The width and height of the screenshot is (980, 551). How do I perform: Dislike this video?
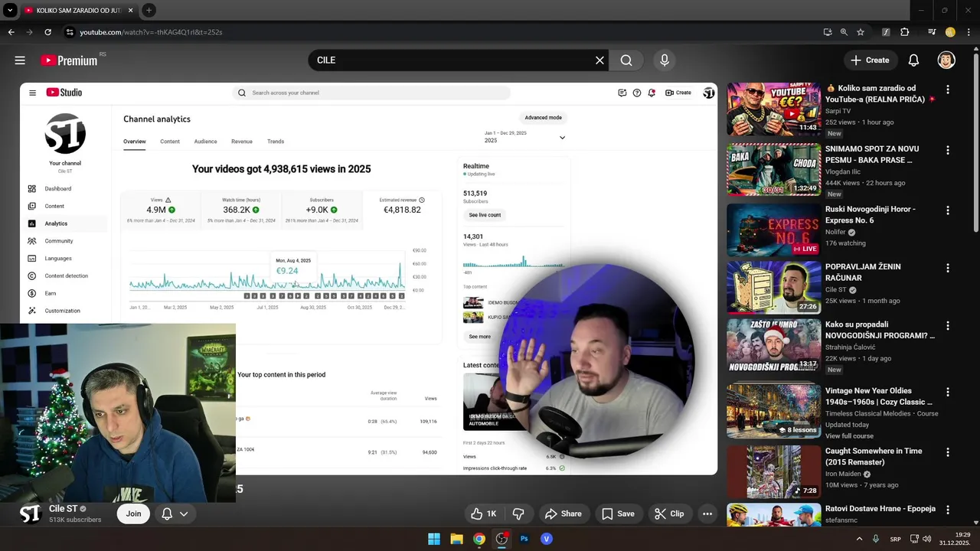[x=518, y=514]
